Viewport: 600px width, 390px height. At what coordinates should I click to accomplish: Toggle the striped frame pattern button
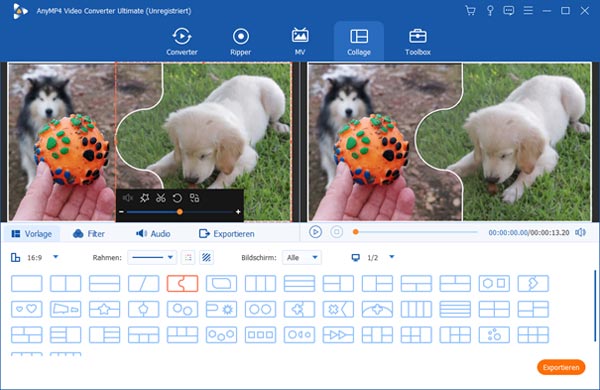(206, 258)
